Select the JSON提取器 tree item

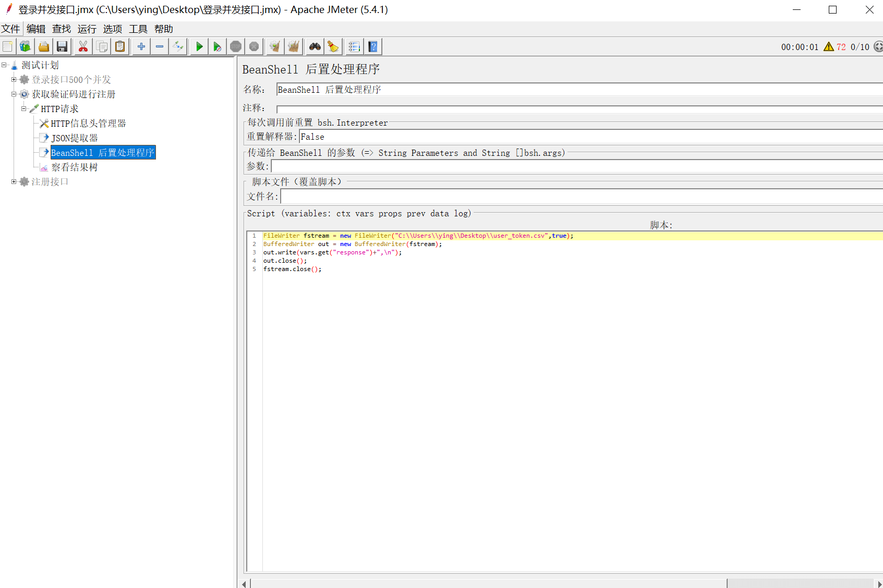[75, 138]
